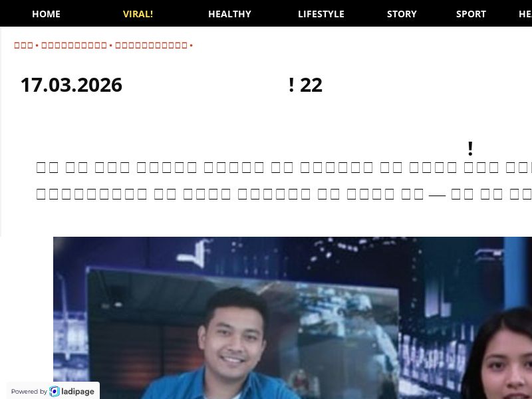The width and height of the screenshot is (532, 399).
Task: Go to the HEALTHY section
Action: (x=229, y=14)
